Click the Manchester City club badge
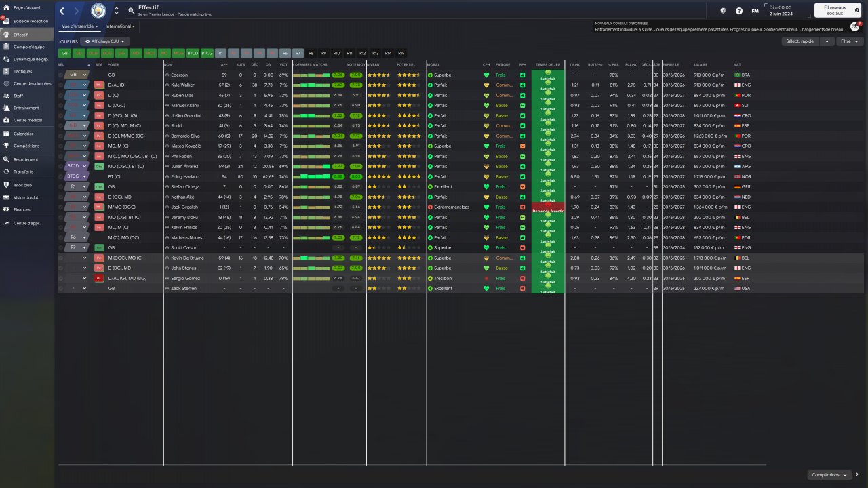 [99, 11]
